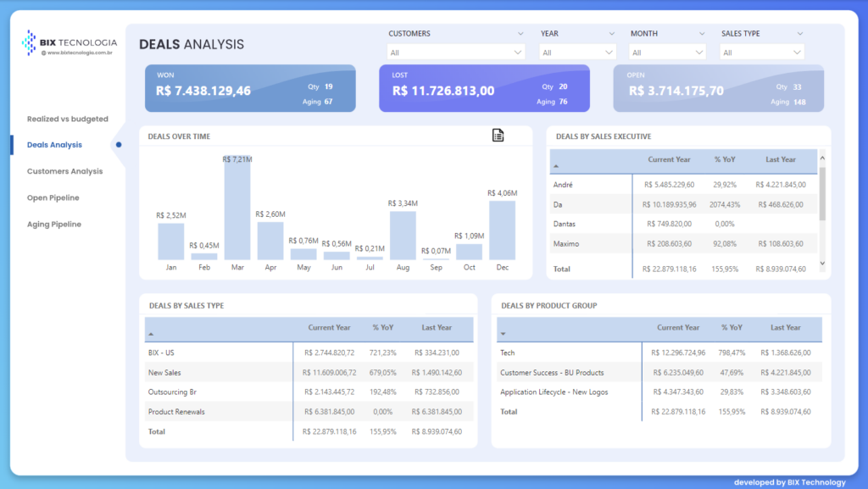
Task: Expand the Year filter dropdown
Action: 576,53
